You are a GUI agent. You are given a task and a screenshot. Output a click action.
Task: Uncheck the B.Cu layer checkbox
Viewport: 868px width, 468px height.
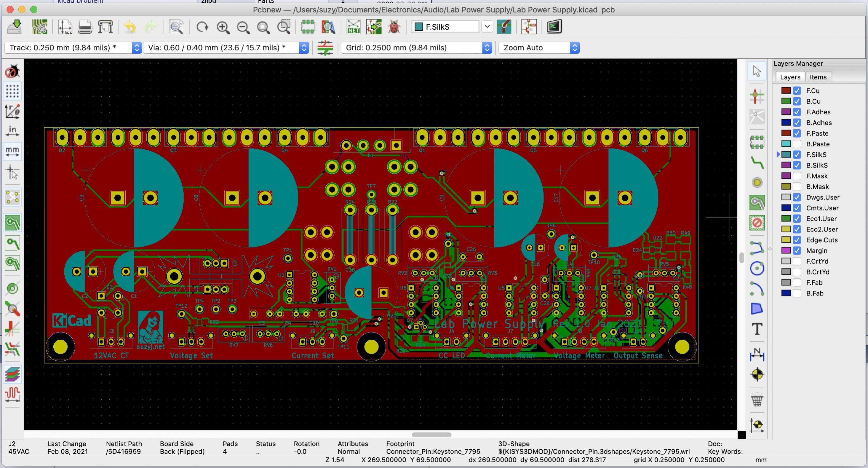coord(797,101)
